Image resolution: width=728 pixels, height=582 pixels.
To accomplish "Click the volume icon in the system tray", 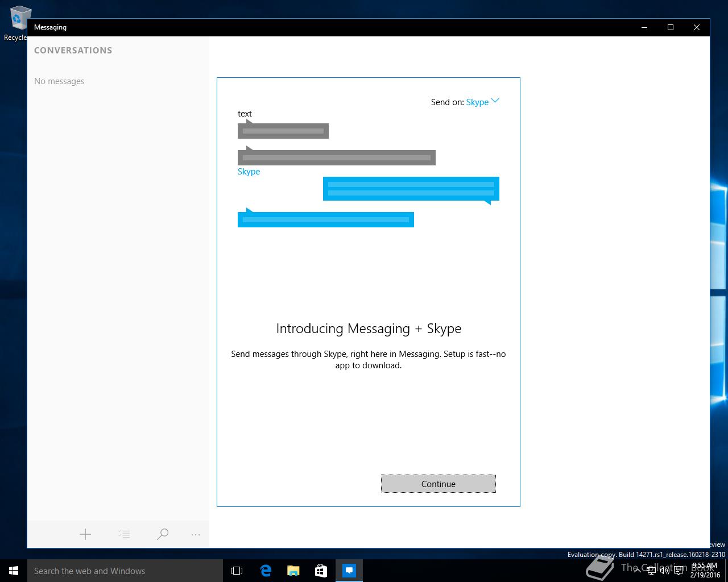I will coord(665,571).
